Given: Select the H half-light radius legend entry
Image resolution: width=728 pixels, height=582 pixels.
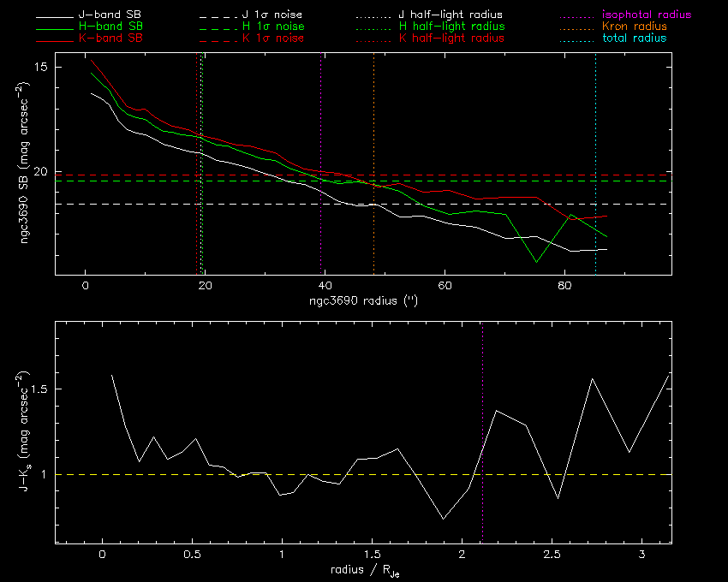Looking at the screenshot, I should (x=451, y=27).
